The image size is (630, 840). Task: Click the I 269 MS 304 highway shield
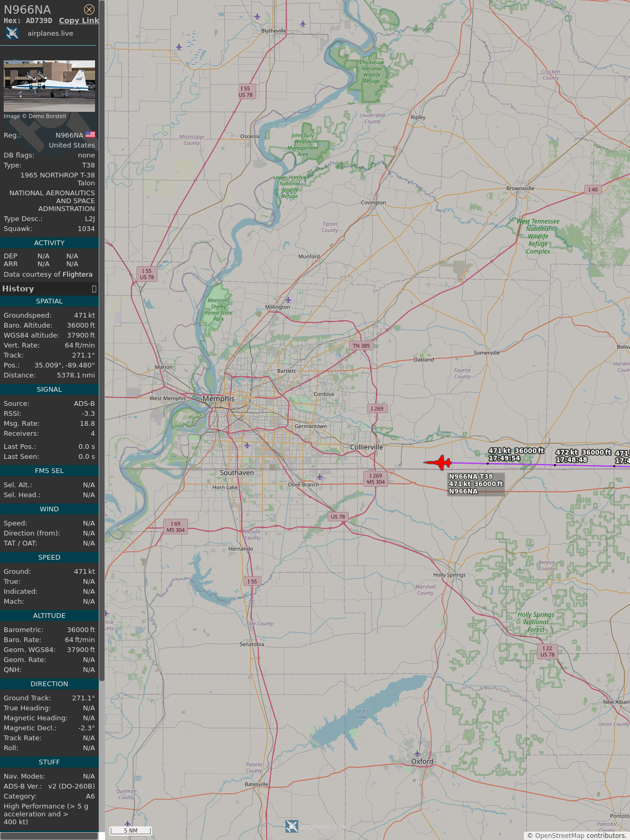tap(376, 479)
